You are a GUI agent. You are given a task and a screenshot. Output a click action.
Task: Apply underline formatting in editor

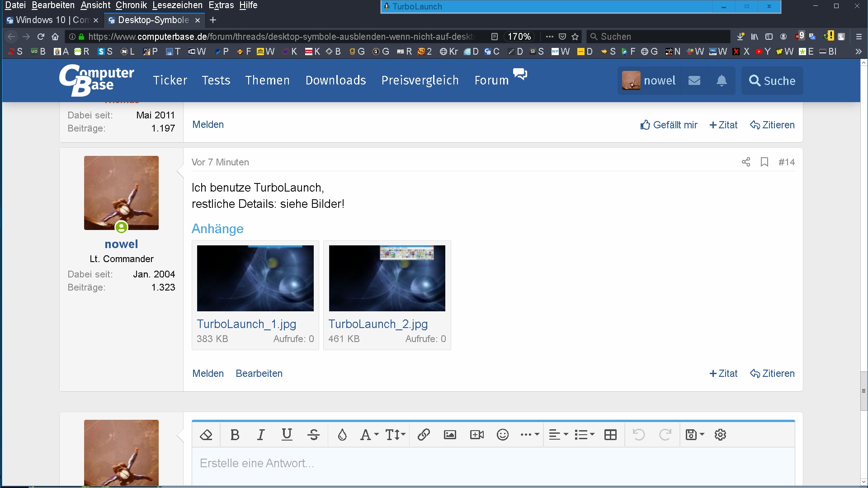[287, 435]
